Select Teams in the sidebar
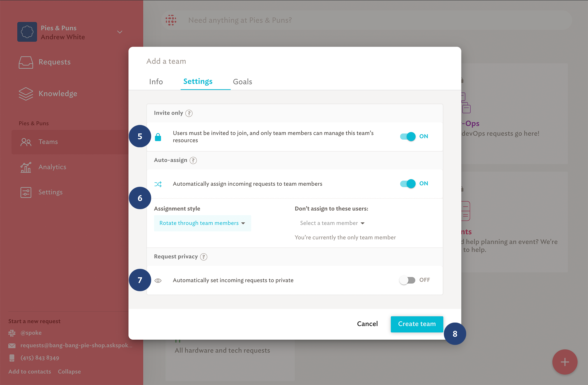This screenshot has width=588, height=385. [x=70, y=142]
